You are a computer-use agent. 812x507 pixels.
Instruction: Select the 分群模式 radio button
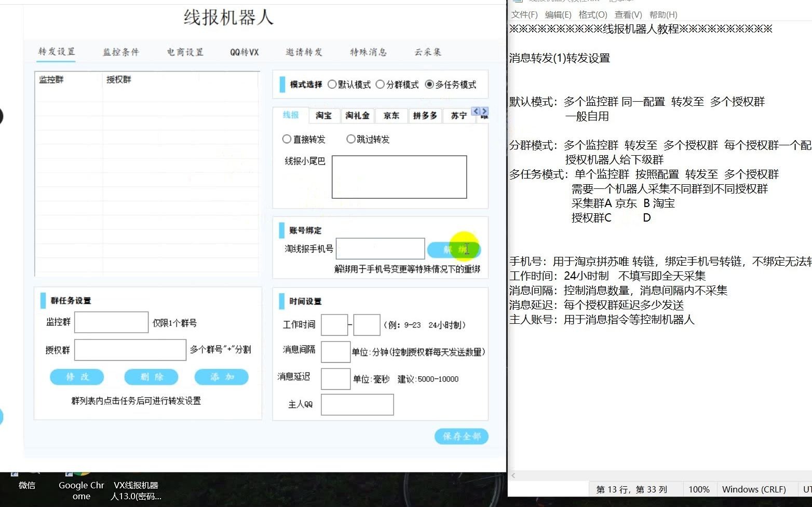[380, 84]
